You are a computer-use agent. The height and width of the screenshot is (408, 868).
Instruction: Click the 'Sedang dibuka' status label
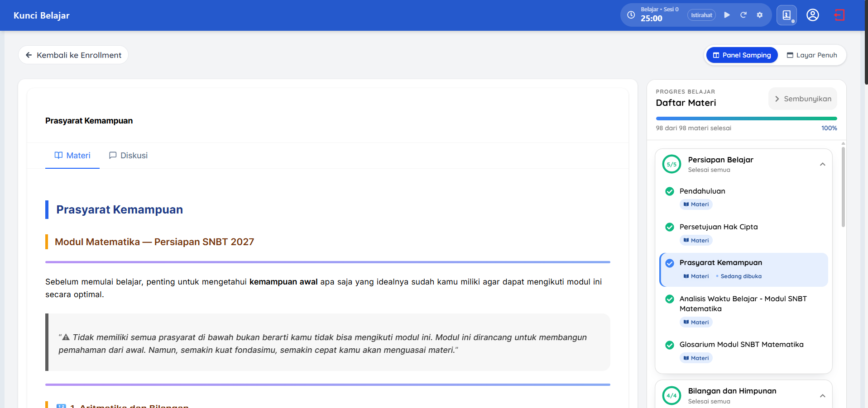741,276
